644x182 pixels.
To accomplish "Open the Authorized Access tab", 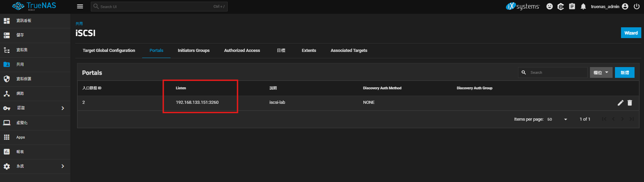I will pyautogui.click(x=242, y=51).
